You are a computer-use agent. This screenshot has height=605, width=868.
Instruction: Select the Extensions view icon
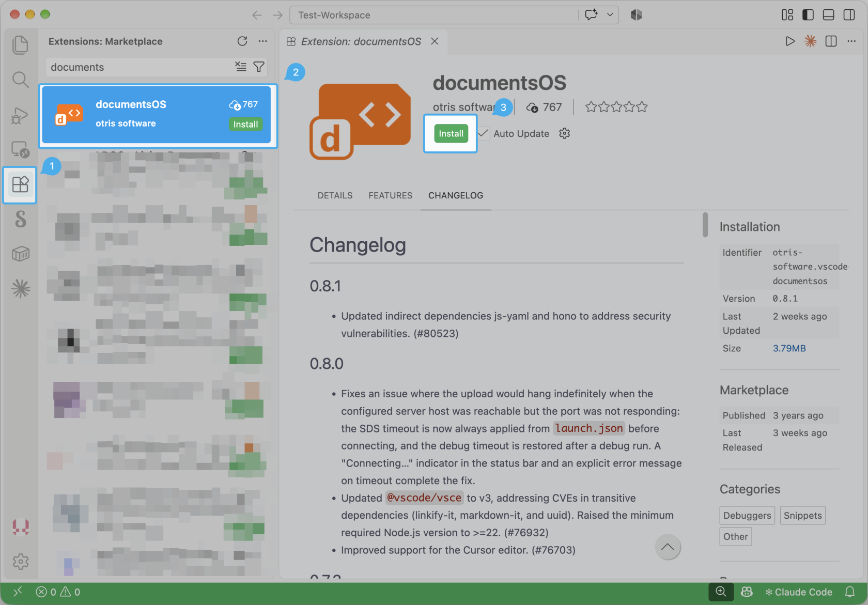tap(20, 184)
